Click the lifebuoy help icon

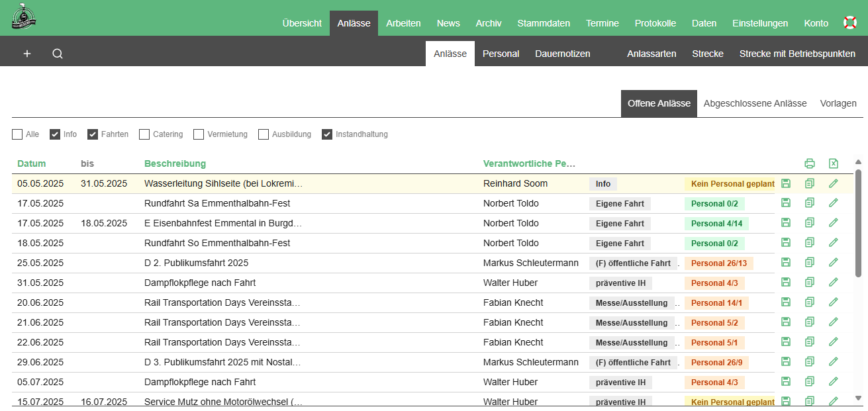[849, 23]
